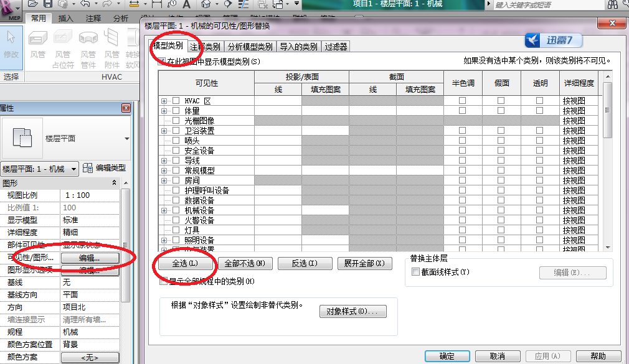Click the category list scrollbar up arrow

click(x=608, y=76)
